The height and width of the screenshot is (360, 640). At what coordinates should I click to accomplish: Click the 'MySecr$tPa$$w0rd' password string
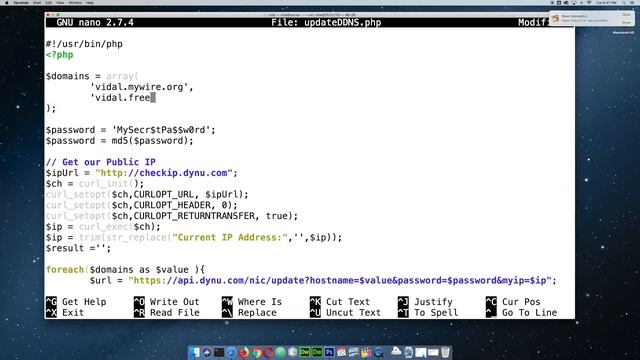161,130
